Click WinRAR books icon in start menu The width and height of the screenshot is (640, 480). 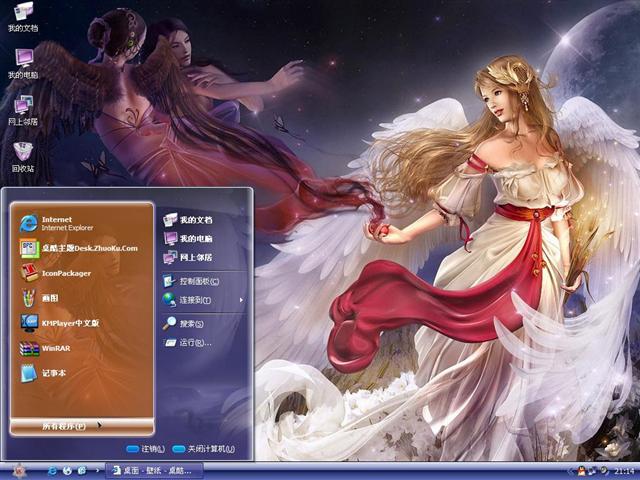(x=29, y=348)
